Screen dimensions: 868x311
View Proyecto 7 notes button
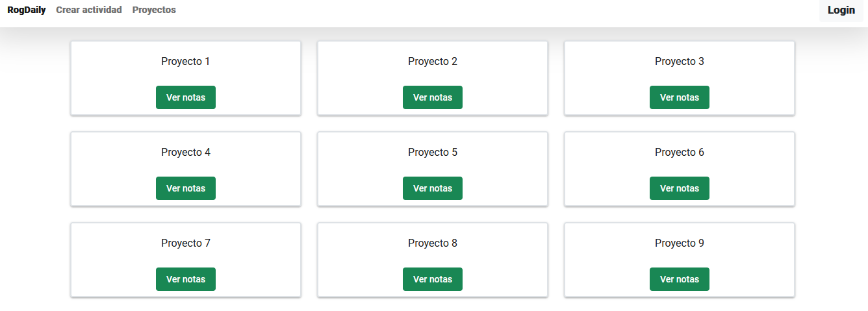point(186,279)
